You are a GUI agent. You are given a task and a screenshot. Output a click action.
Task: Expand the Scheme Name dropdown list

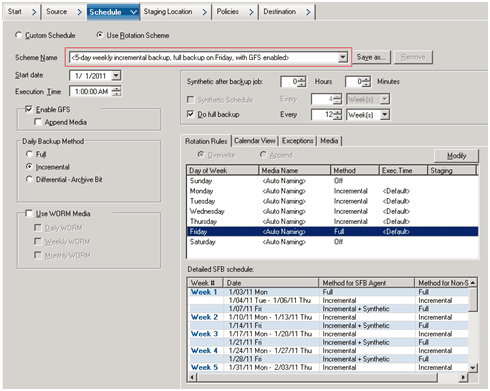[x=342, y=57]
